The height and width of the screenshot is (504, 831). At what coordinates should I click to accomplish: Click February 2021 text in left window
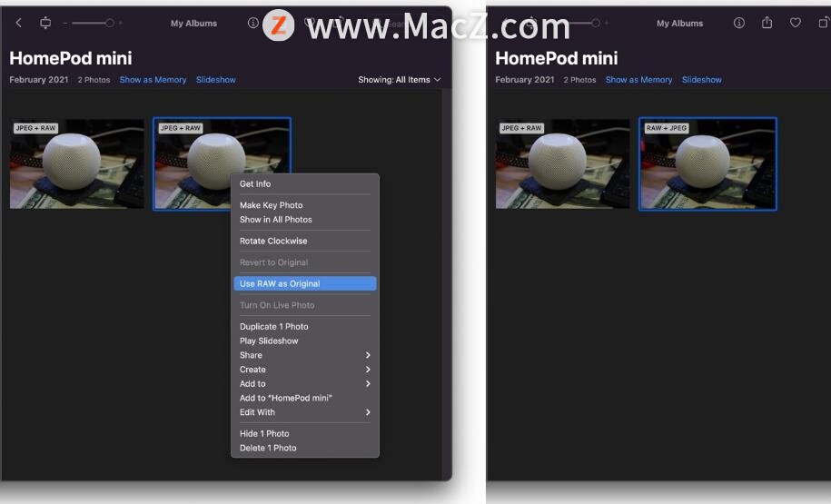(x=39, y=80)
